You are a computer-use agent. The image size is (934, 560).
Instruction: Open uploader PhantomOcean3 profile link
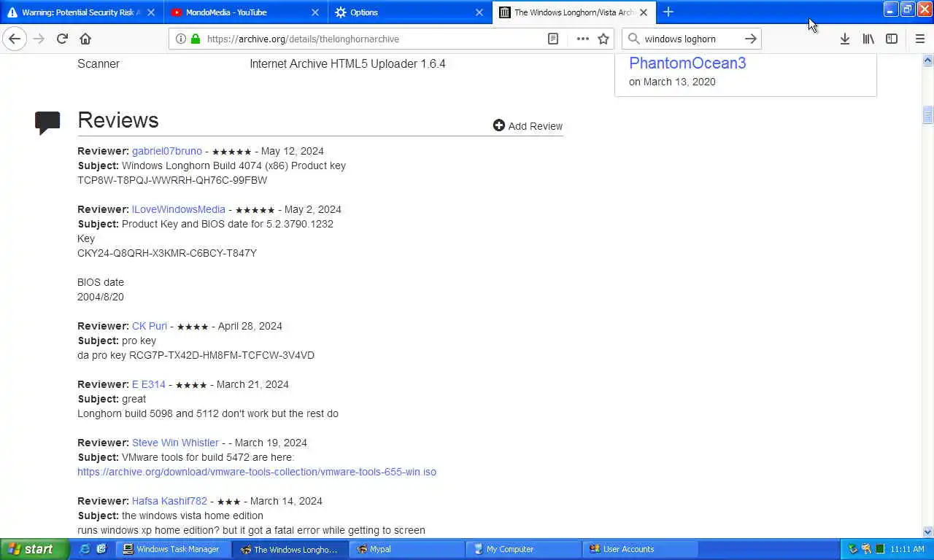tap(687, 63)
